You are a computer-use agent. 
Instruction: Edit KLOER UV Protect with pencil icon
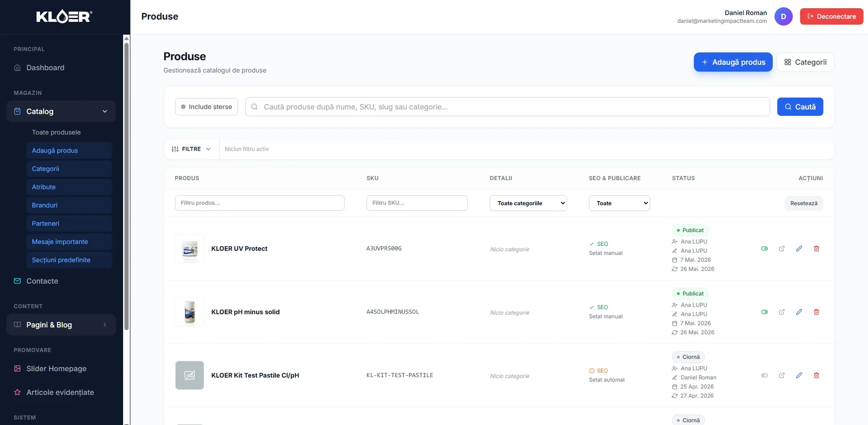click(x=799, y=248)
